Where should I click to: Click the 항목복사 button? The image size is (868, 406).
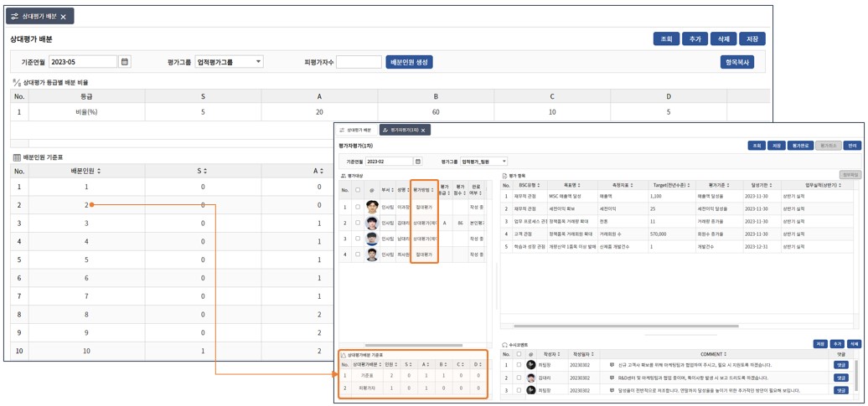736,62
